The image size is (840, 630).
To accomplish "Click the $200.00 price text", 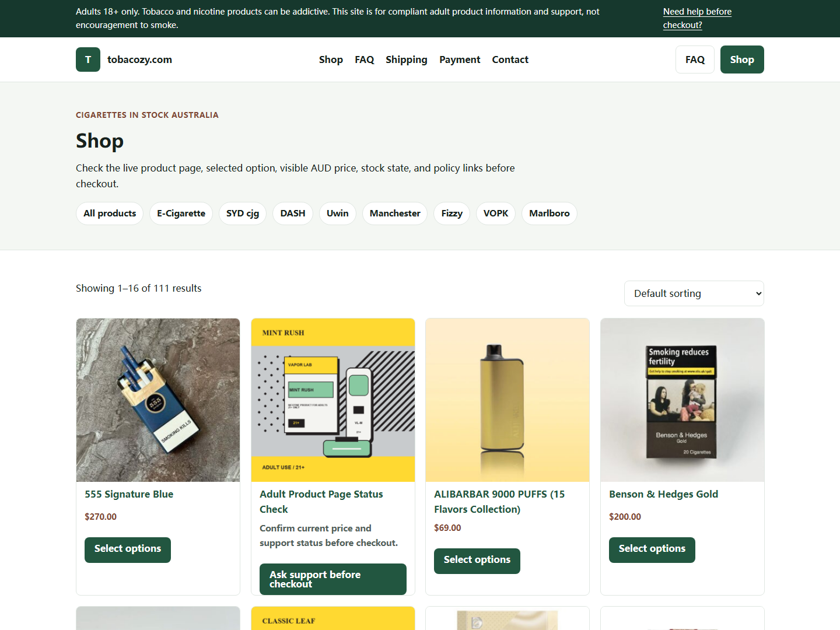I will [x=625, y=517].
